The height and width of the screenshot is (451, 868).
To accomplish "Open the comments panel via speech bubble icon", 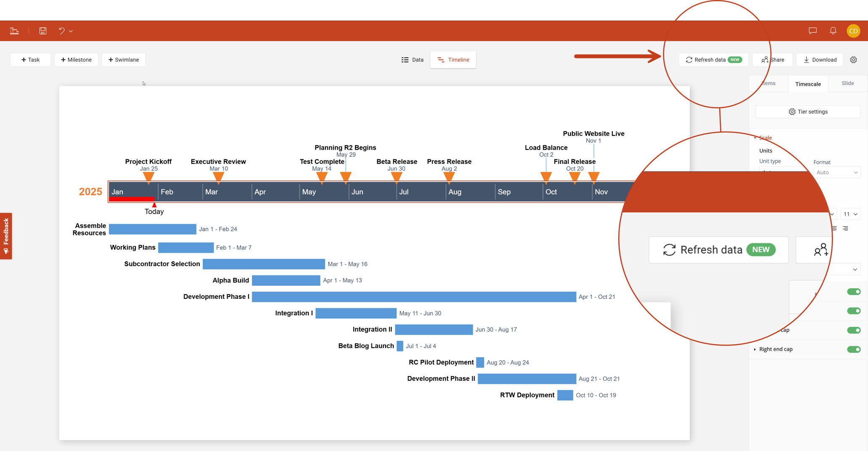I will (812, 30).
